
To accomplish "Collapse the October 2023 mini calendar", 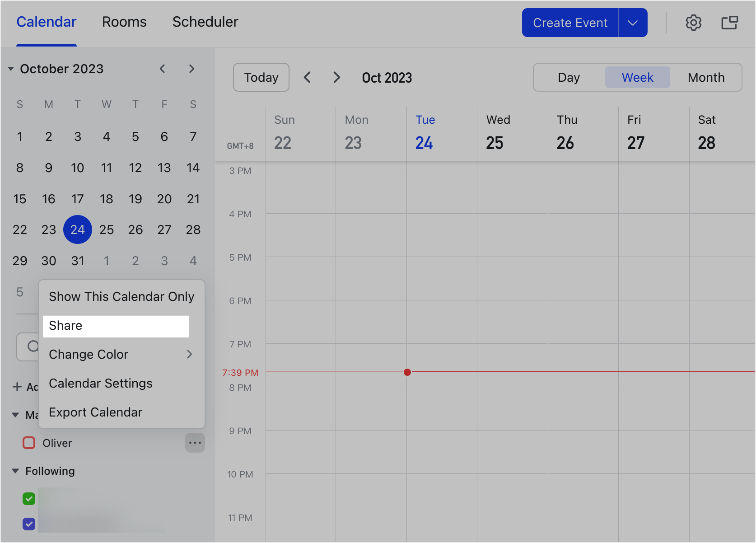I will pos(11,69).
